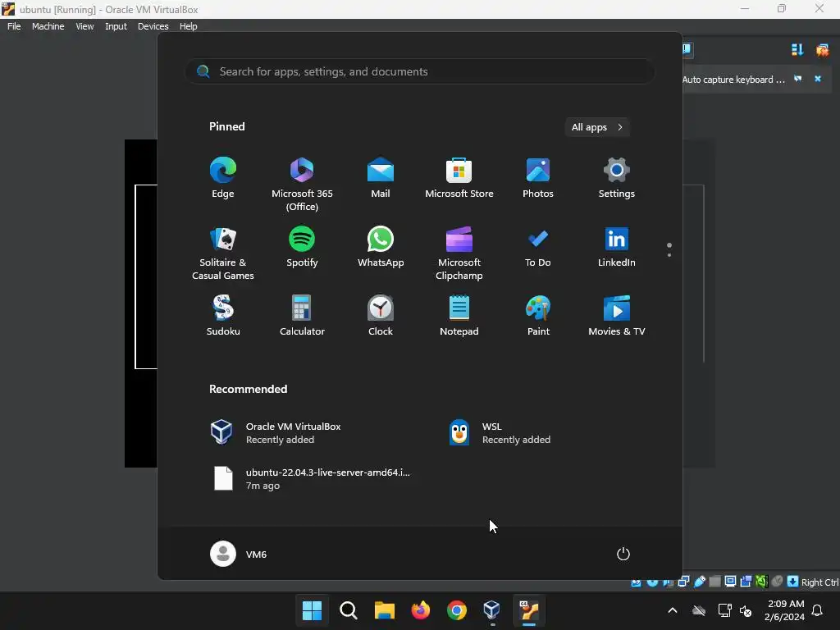
Task: Click the Start menu search box
Action: [x=420, y=71]
